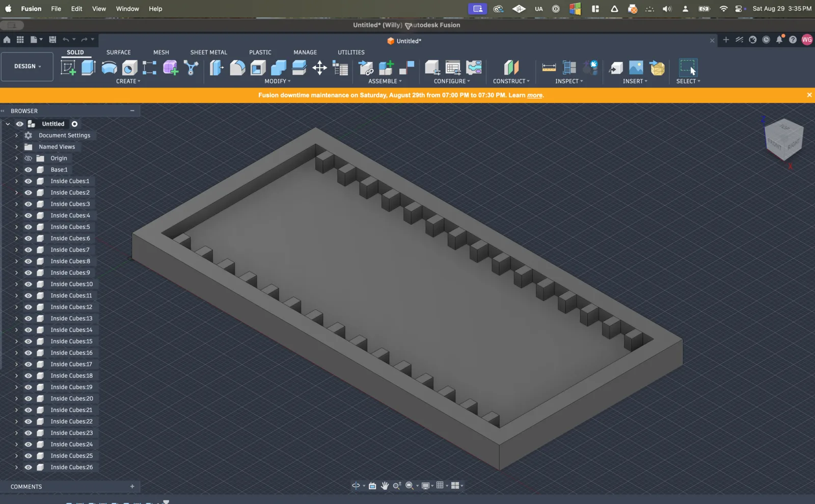Toggle visibility of Untitled root component

pos(19,124)
